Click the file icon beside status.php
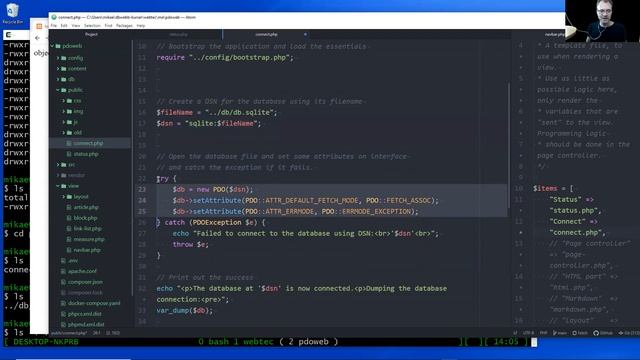640x360 pixels. [x=69, y=154]
